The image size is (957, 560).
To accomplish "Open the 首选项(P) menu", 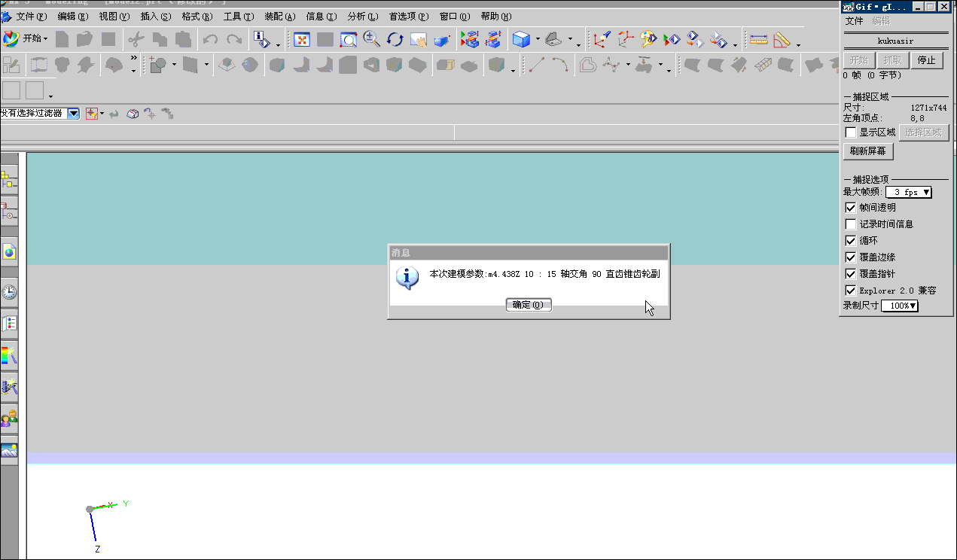I will 409,16.
